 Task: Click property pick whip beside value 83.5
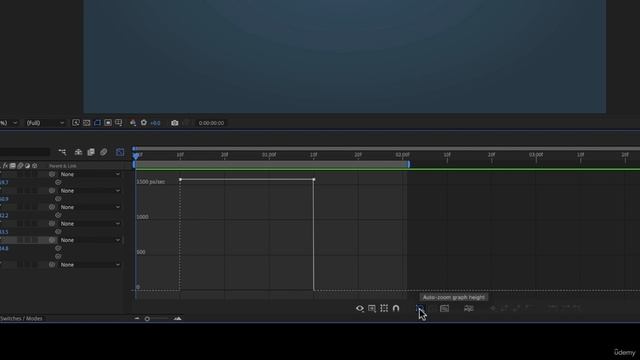pos(58,232)
